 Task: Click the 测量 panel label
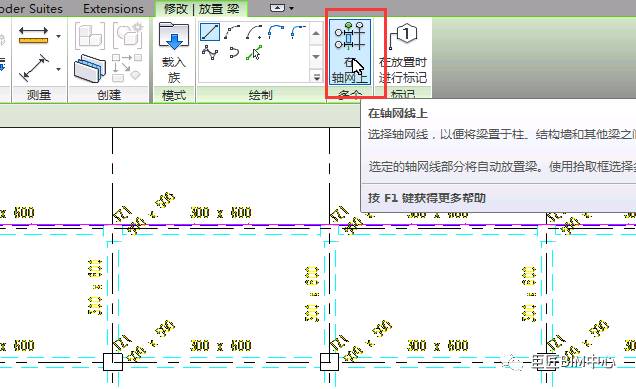pyautogui.click(x=39, y=95)
